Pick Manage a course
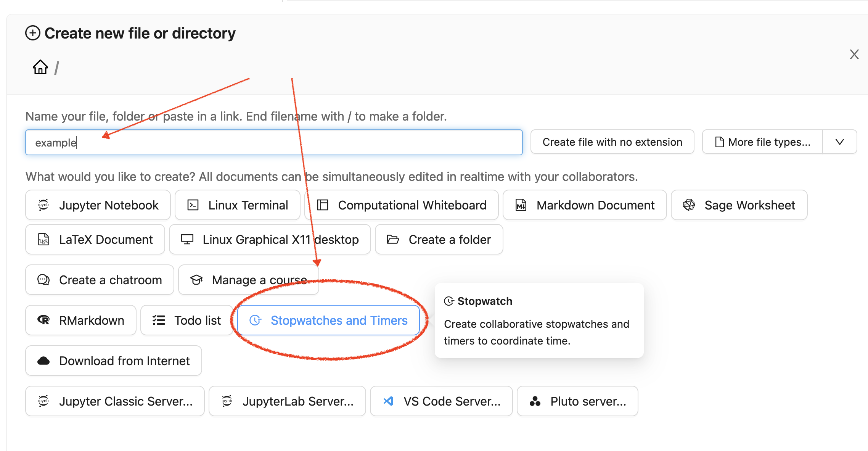 tap(248, 280)
